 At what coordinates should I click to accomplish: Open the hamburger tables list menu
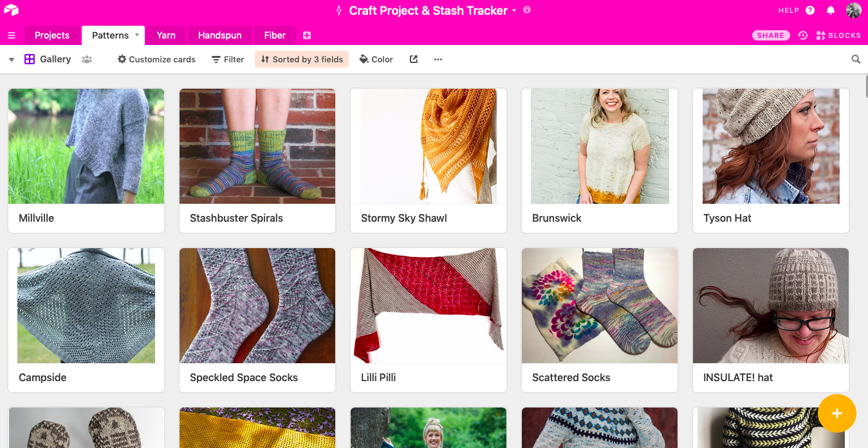click(x=12, y=35)
